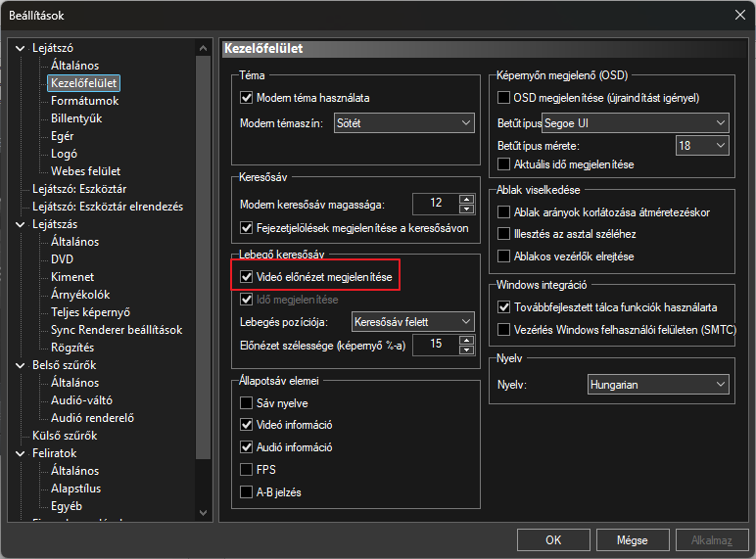This screenshot has width=756, height=559.
Task: Select Lejátszó: Eszköztár page
Action: click(79, 189)
